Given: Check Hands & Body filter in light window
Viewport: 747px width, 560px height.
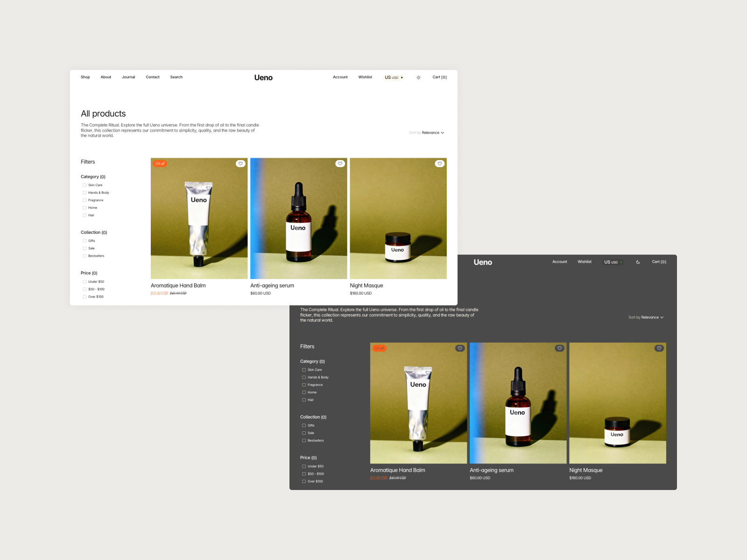Looking at the screenshot, I should click(85, 193).
